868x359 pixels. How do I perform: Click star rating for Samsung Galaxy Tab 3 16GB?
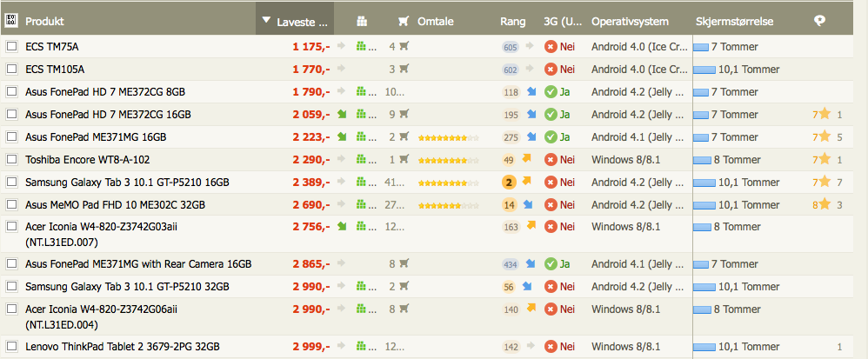point(449,183)
